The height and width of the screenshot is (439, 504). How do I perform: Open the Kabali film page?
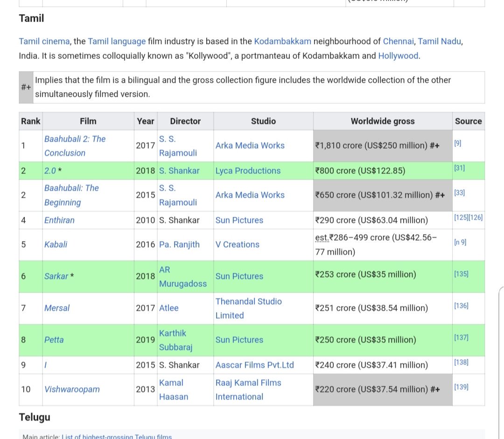[56, 245]
